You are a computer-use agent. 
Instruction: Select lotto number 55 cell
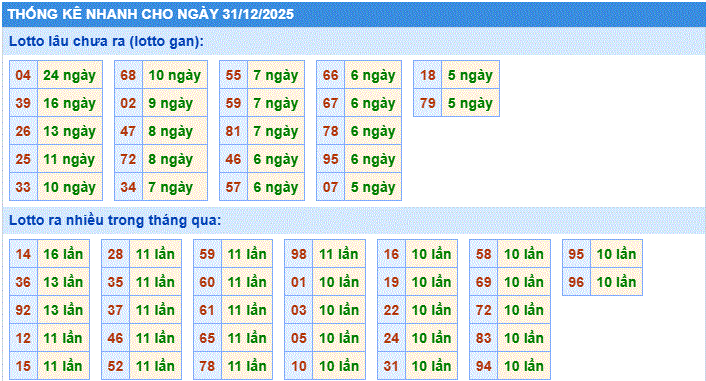233,75
